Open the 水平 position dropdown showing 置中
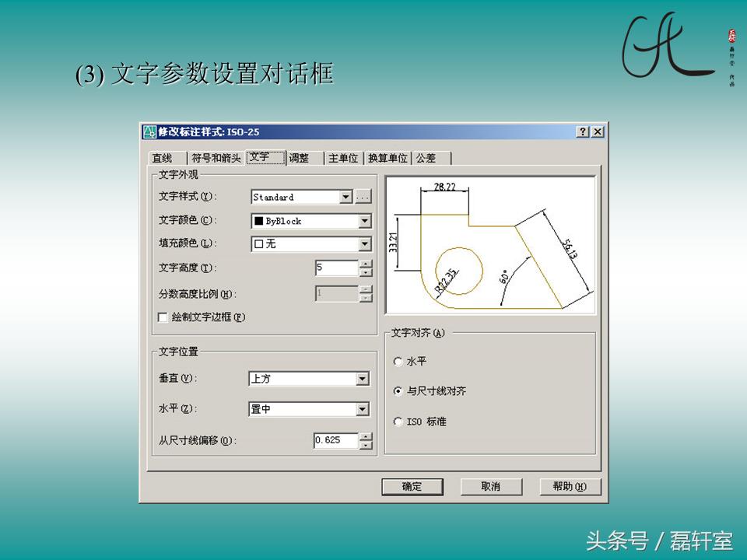Viewport: 747px width, 560px height. click(361, 408)
